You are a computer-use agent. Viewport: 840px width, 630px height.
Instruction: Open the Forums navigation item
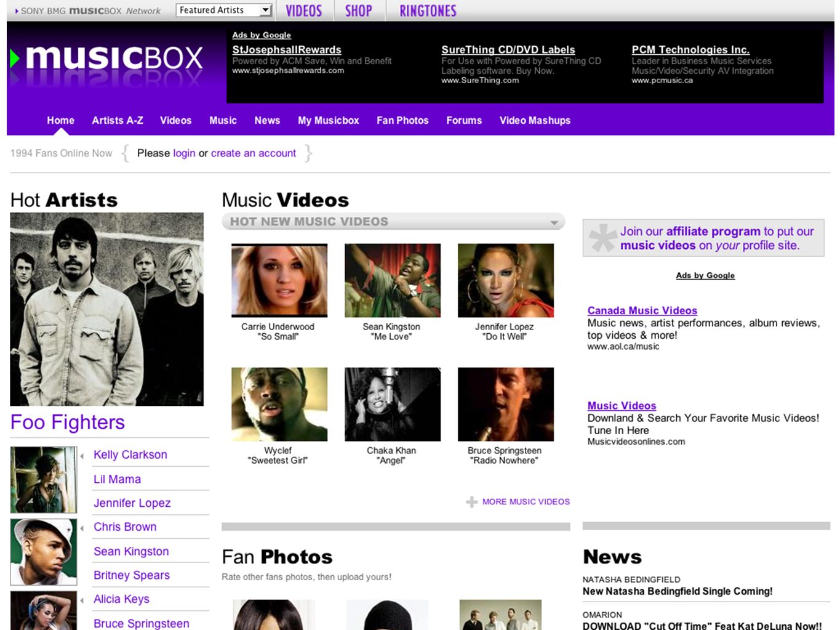tap(464, 121)
